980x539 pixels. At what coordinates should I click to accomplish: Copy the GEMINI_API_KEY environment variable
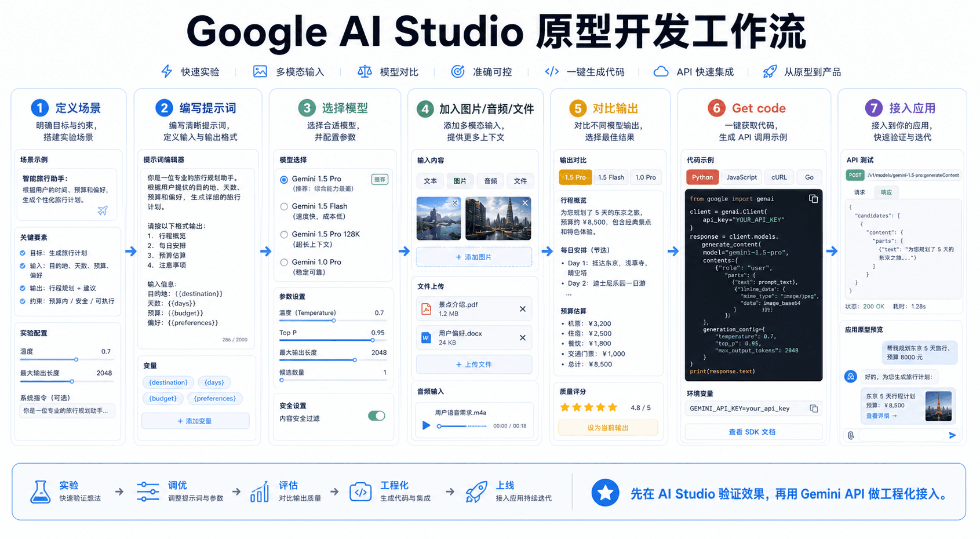pyautogui.click(x=814, y=409)
